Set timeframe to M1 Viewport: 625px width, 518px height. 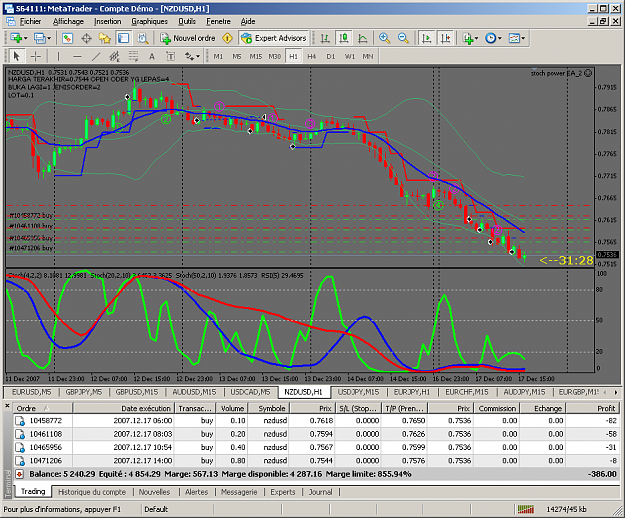click(x=218, y=56)
